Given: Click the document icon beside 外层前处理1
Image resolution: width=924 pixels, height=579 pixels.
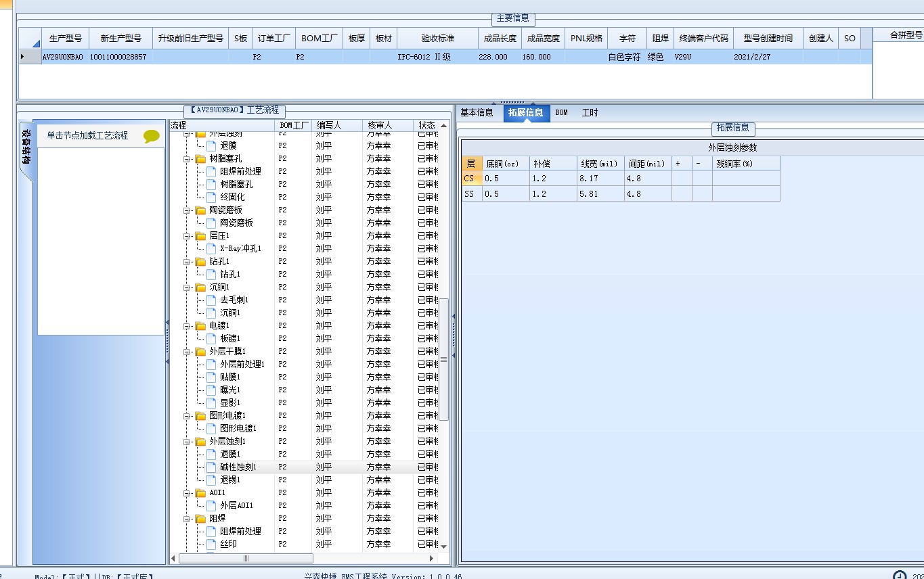Looking at the screenshot, I should 211,364.
